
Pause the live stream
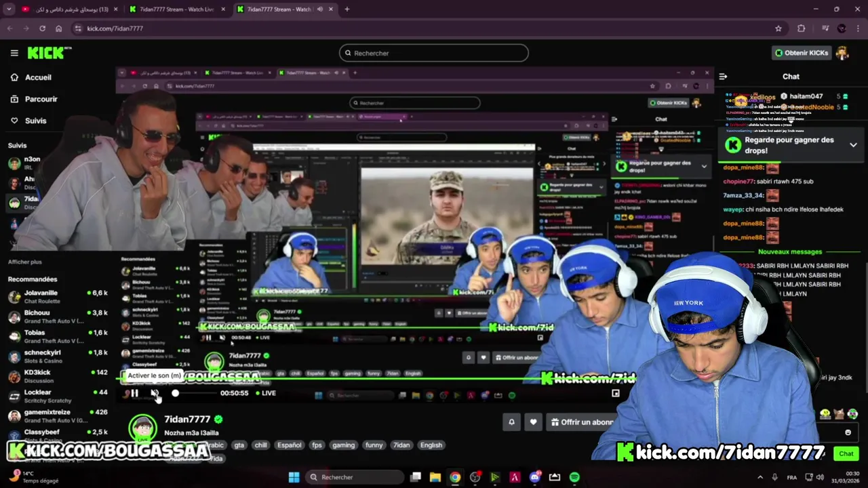pyautogui.click(x=134, y=393)
